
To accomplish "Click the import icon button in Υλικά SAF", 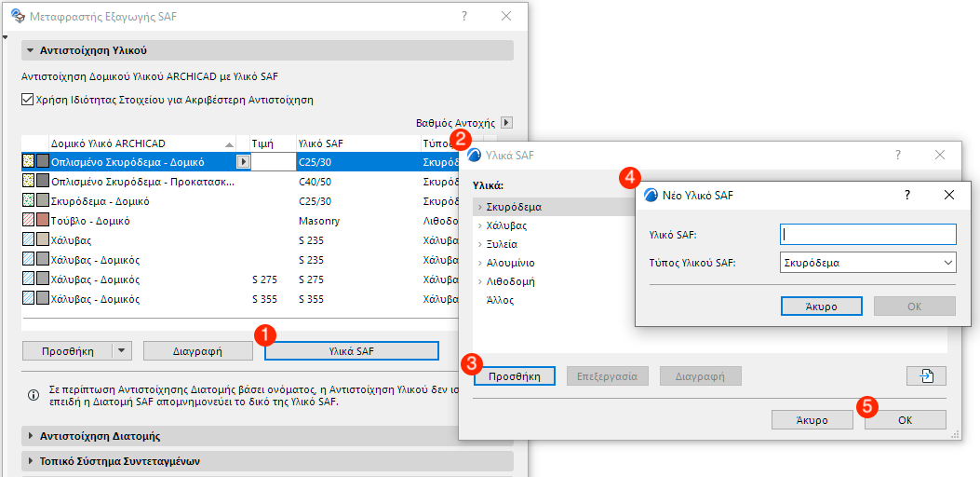I will [x=927, y=376].
